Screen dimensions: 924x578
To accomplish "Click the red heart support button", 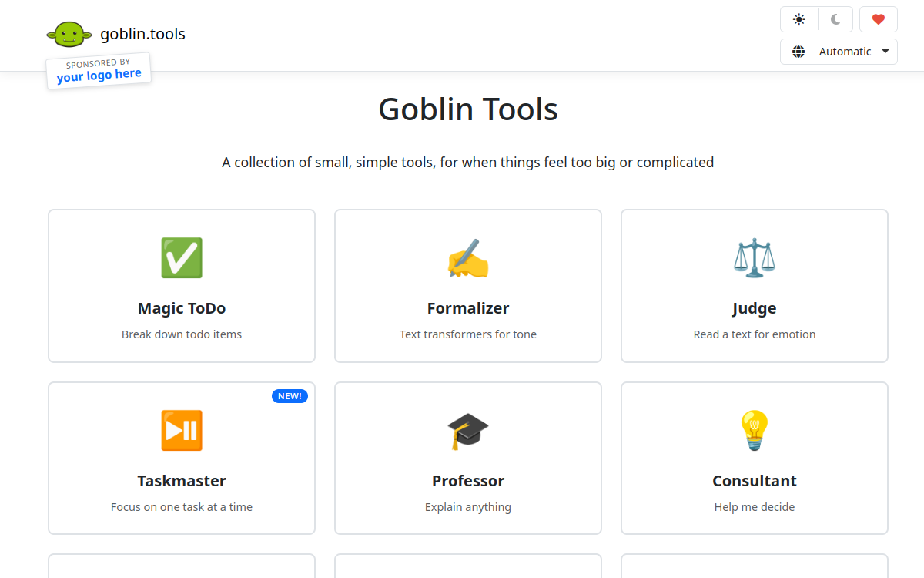I will point(879,20).
